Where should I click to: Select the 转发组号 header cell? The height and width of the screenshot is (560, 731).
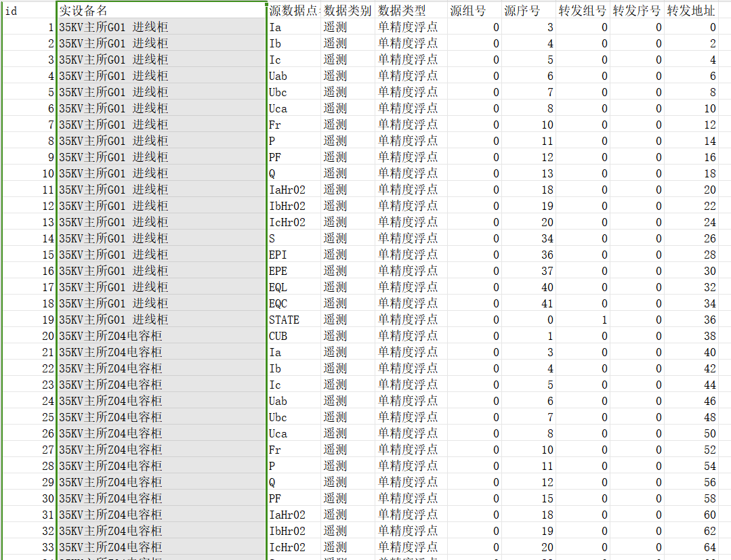click(x=583, y=11)
